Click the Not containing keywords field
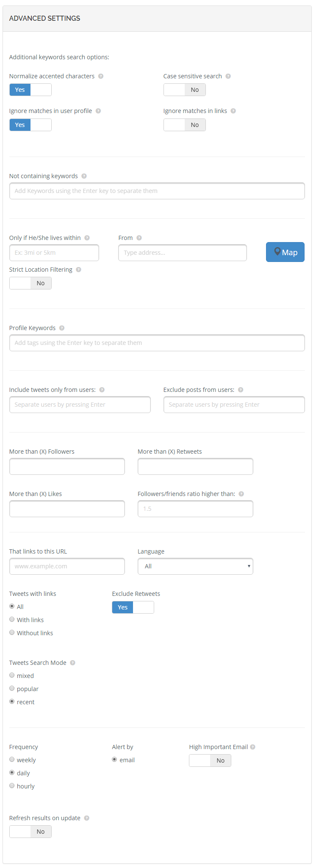This screenshot has height=868, width=316. pos(157,191)
